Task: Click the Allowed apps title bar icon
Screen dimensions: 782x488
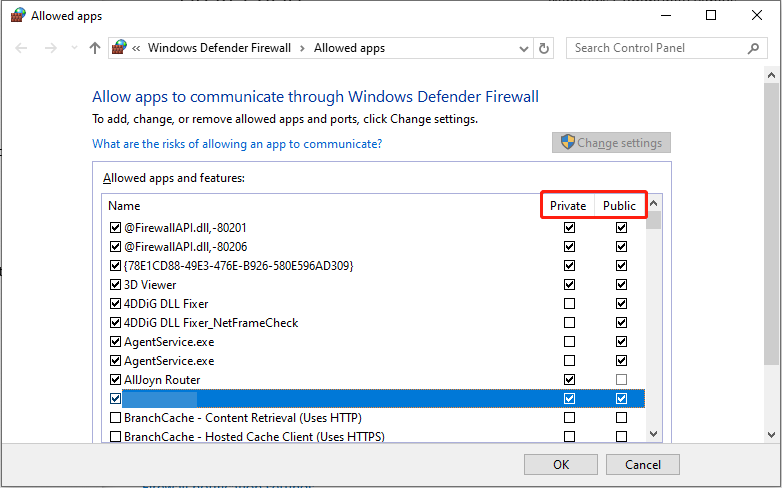Action: 18,16
